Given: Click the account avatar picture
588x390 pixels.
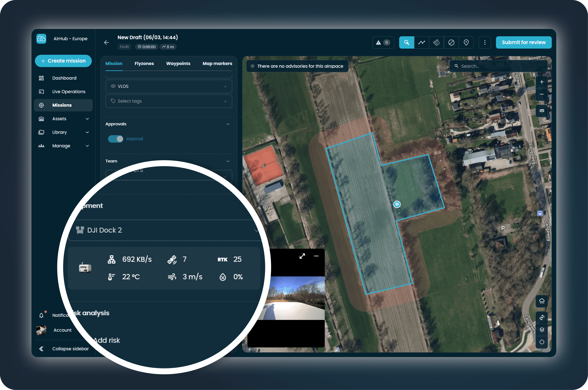Looking at the screenshot, I should 41,330.
